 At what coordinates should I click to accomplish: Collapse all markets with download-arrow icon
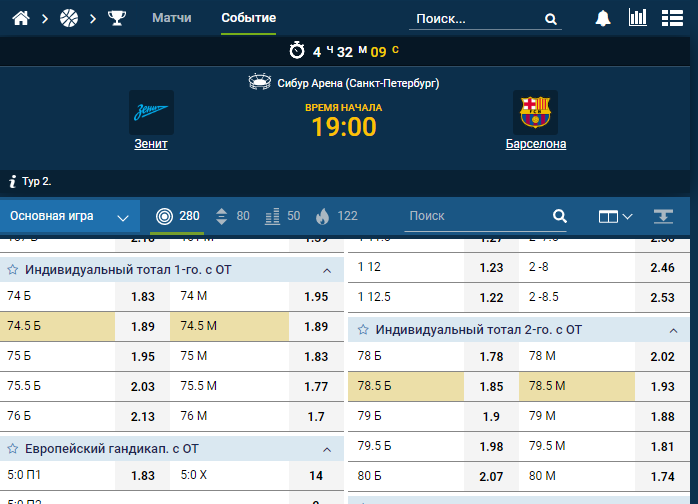click(x=663, y=216)
